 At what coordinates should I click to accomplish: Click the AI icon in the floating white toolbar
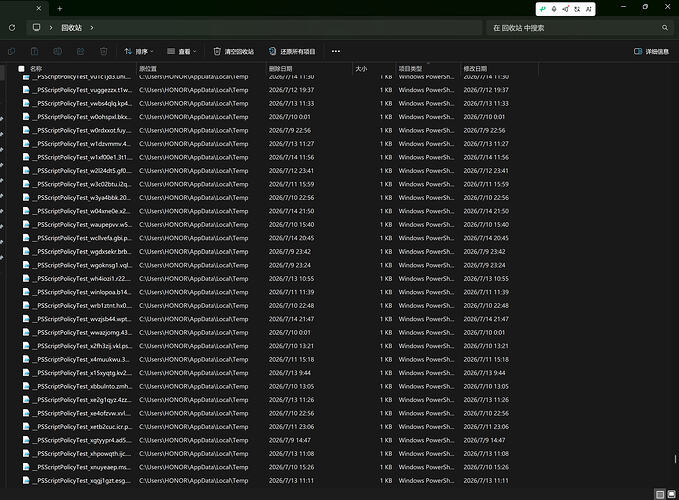588,9
